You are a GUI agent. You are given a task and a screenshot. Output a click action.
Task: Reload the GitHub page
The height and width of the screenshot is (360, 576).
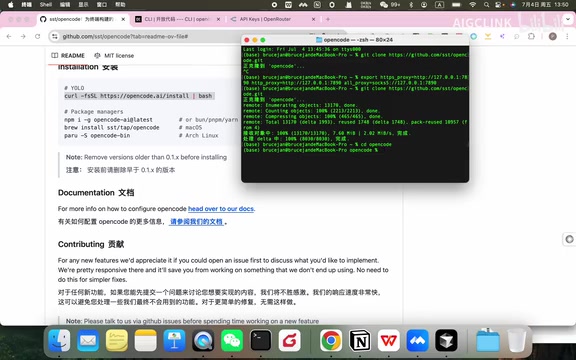point(37,36)
